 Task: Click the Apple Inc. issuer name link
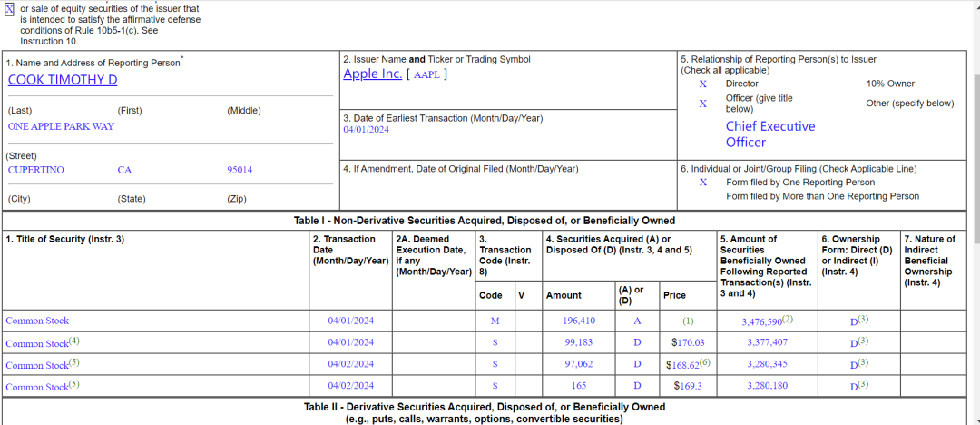[372, 74]
